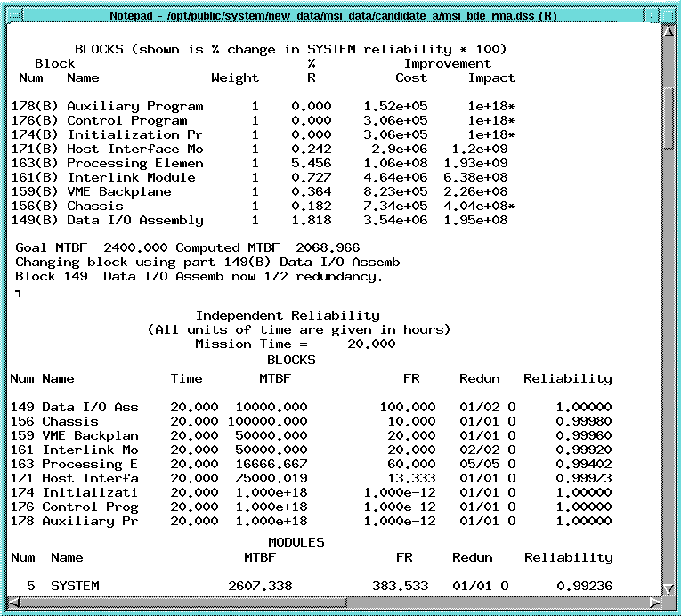This screenshot has height=616, width=681.
Task: Click the vertical scrollbar down arrow
Action: click(668, 588)
